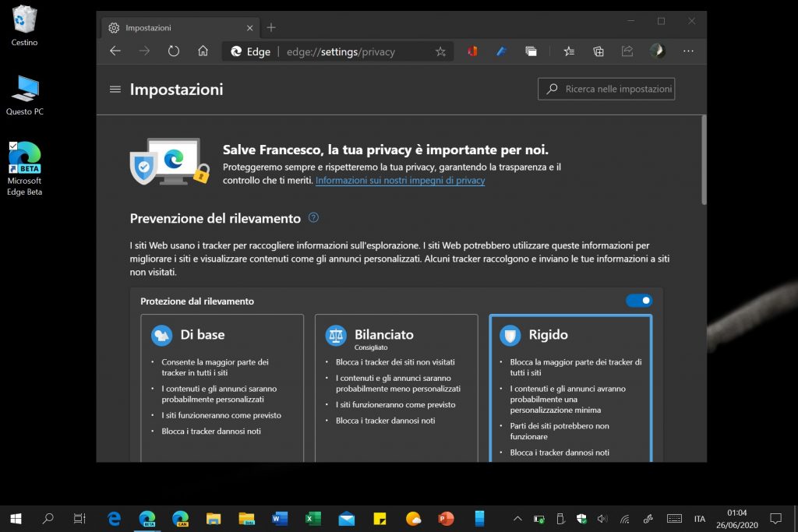Toggle Protezione dal rilevamento switch off
798x532 pixels.
click(639, 301)
